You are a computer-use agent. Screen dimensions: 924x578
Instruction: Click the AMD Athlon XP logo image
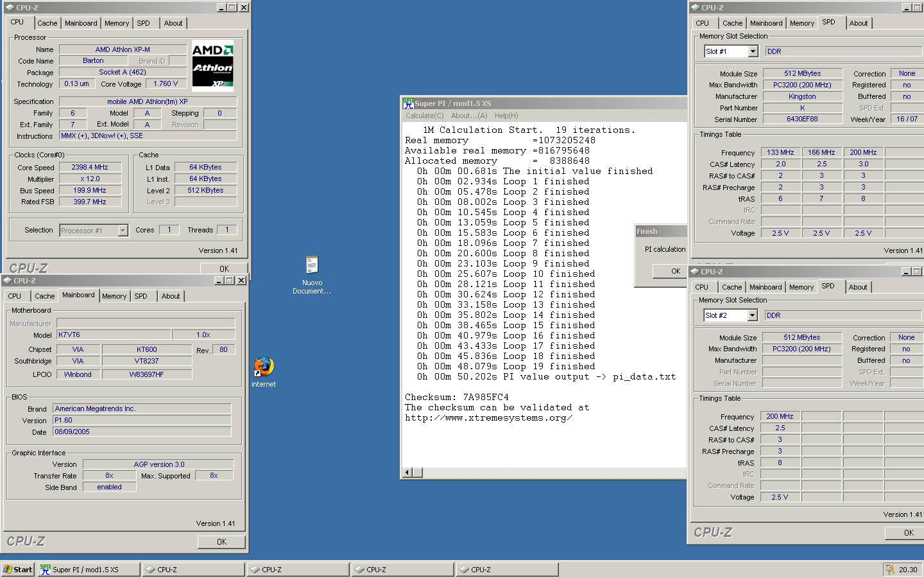(x=212, y=67)
